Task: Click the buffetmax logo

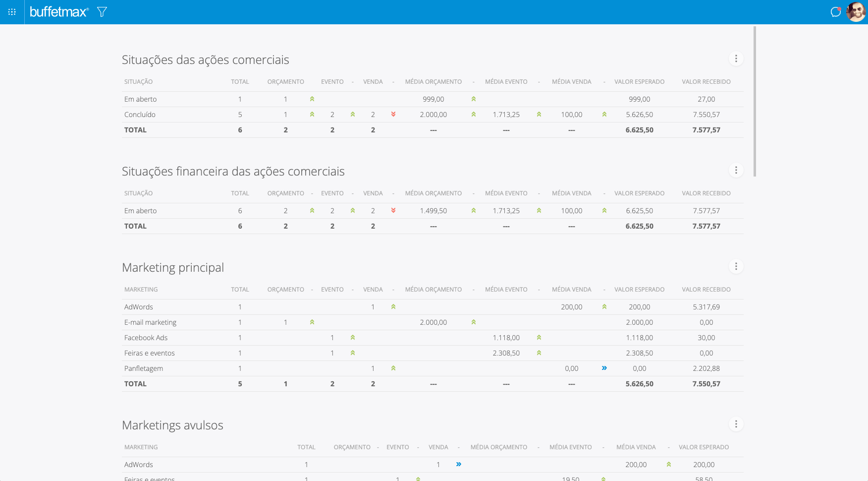Action: pos(59,12)
